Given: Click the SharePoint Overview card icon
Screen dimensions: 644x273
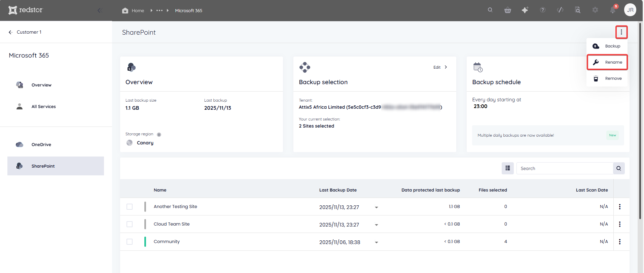Looking at the screenshot, I should tap(131, 67).
